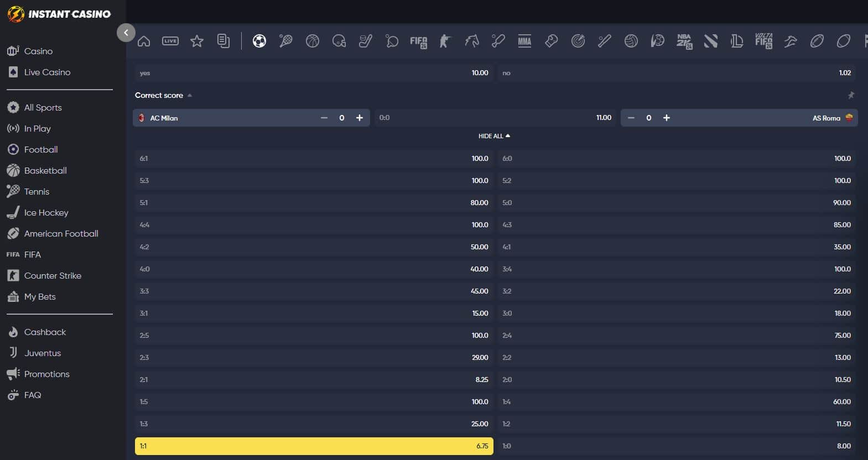868x460 pixels.
Task: Select the Dota 2 icon
Action: (x=711, y=41)
